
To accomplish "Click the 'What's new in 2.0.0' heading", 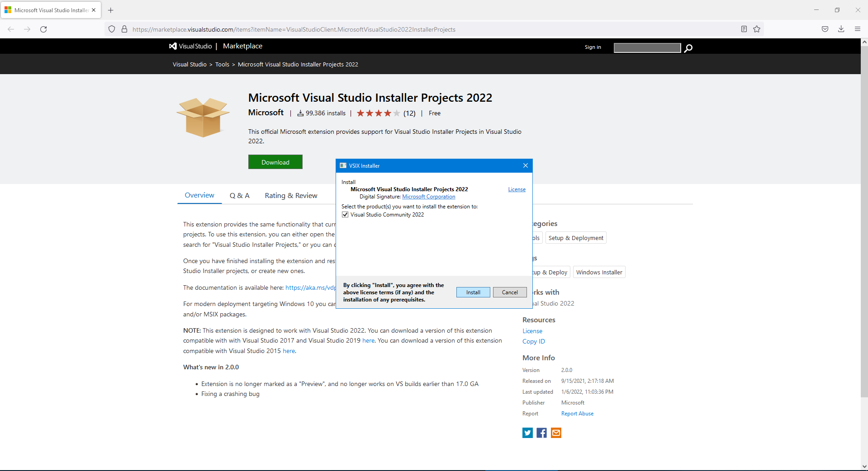I will [211, 367].
